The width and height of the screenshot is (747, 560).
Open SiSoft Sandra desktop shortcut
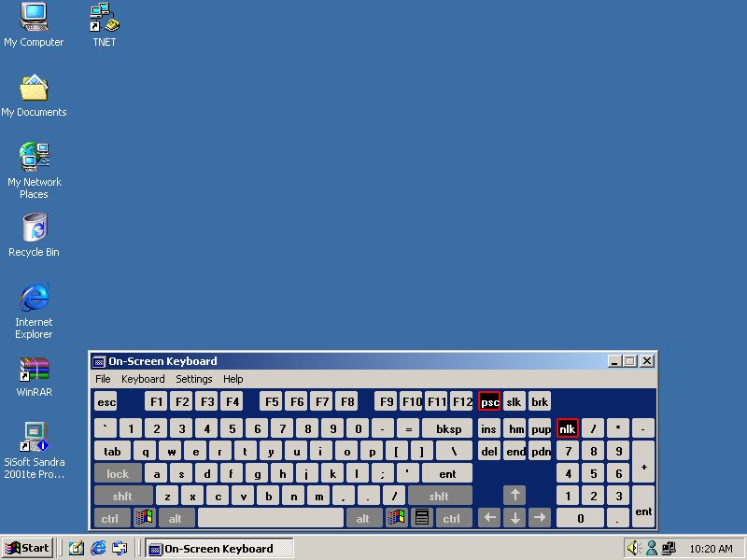(x=34, y=437)
